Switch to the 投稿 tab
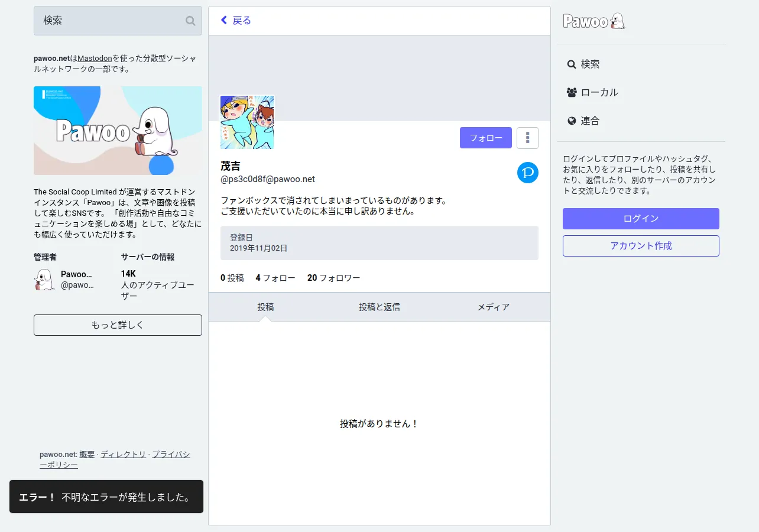 pos(265,307)
